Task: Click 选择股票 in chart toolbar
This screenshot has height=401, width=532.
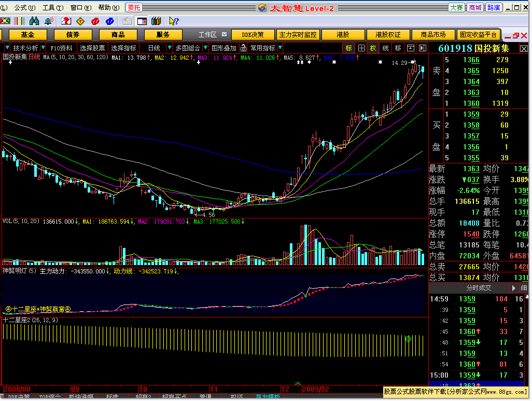Action: [92, 48]
